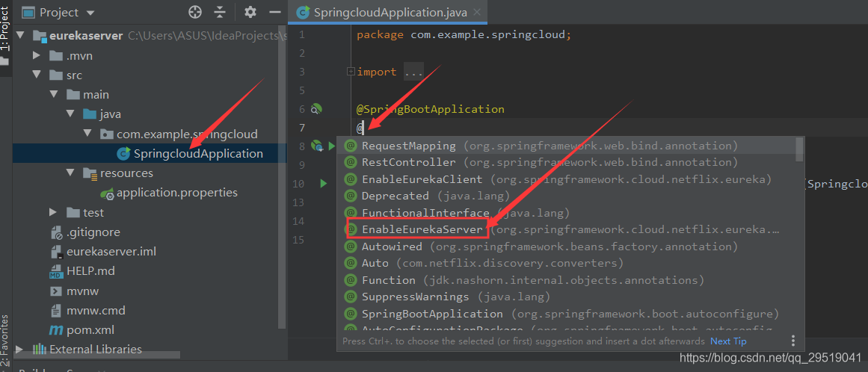The image size is (868, 372).
Task: Expand the .mvn folder
Action: point(36,56)
